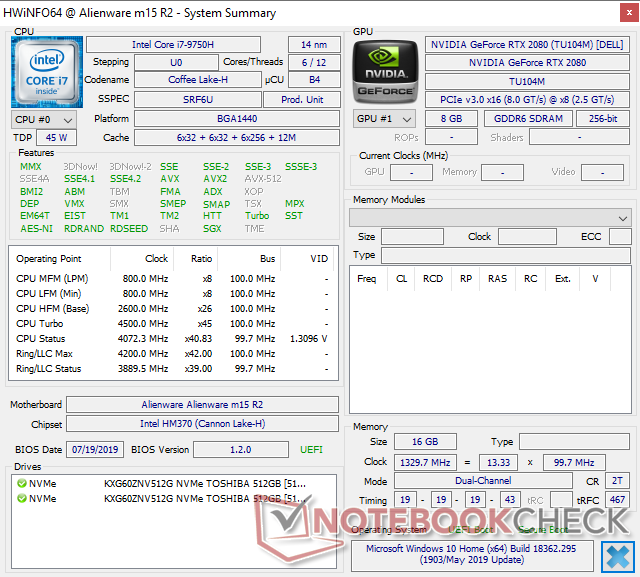Click the PCIe v3.0 x16 bus field

[527, 100]
